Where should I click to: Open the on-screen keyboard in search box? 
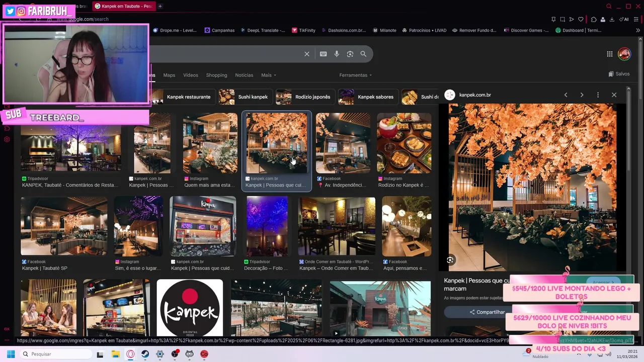(x=323, y=54)
